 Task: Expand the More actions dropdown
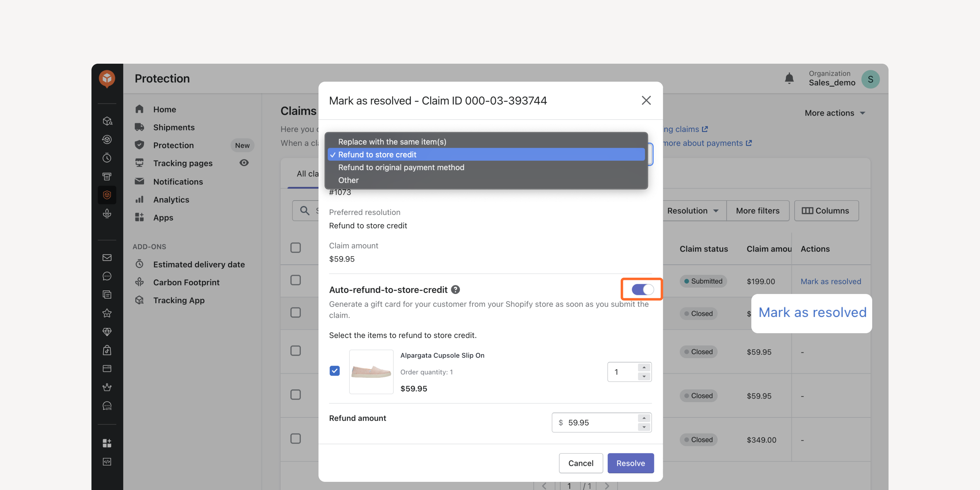(835, 113)
